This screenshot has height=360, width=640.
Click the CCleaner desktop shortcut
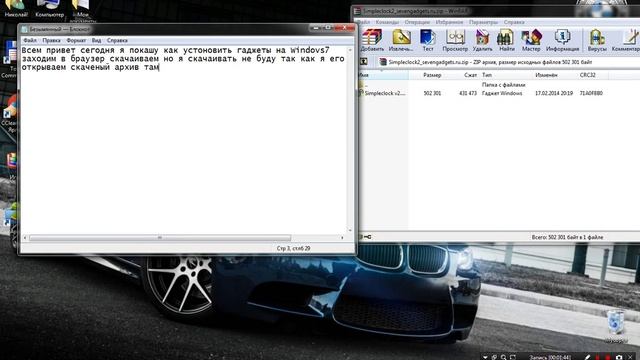(9, 114)
